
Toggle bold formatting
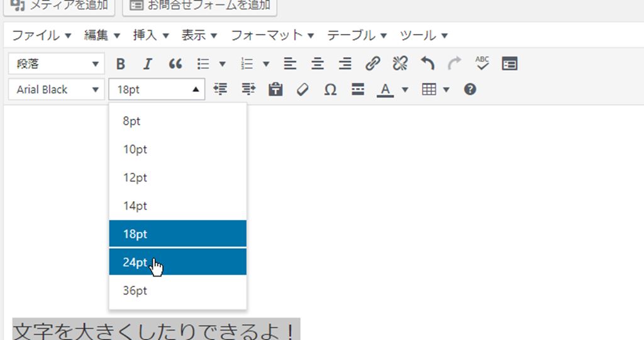coord(121,63)
